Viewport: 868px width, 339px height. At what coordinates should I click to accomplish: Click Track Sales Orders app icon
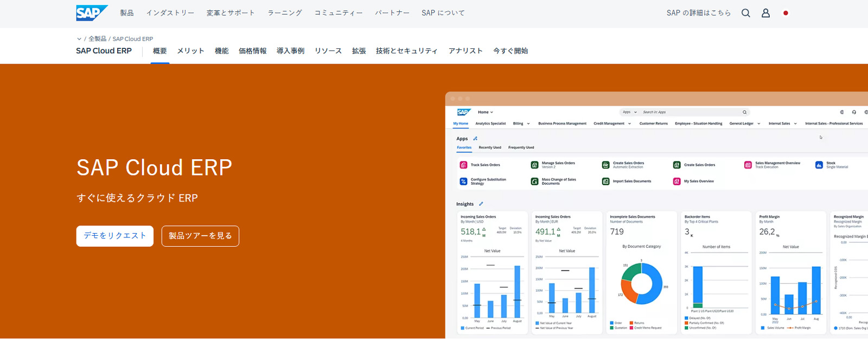(463, 165)
